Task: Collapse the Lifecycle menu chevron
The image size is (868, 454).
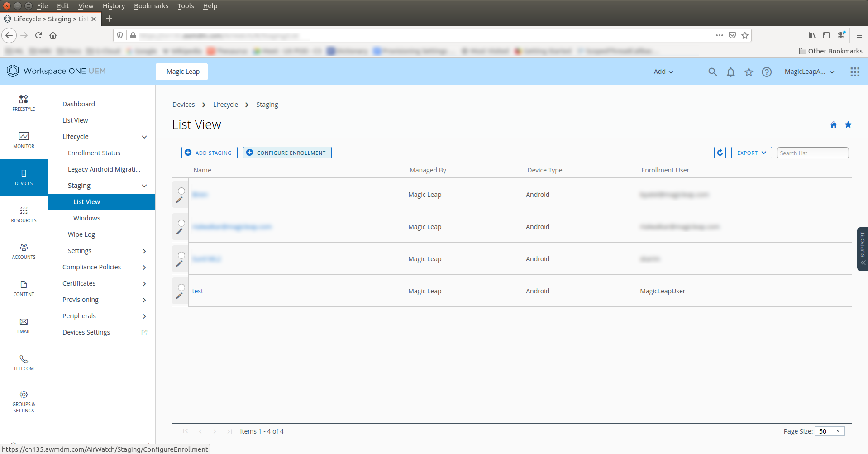Action: coord(144,137)
